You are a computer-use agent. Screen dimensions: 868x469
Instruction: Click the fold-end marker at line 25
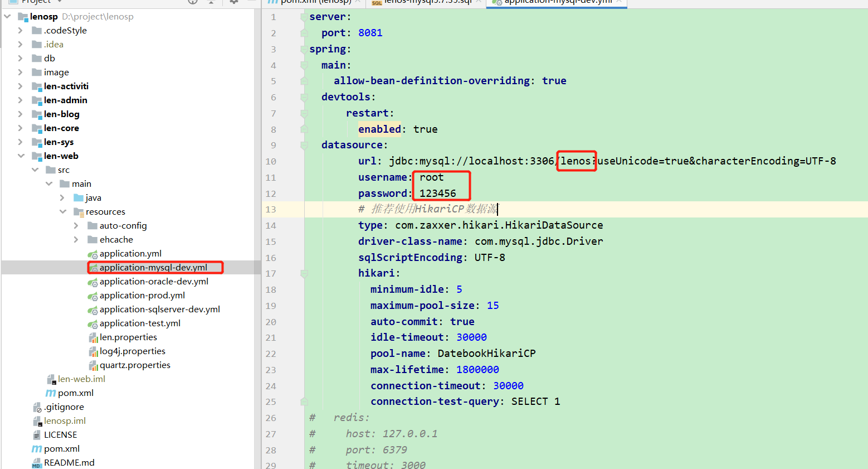(x=304, y=402)
